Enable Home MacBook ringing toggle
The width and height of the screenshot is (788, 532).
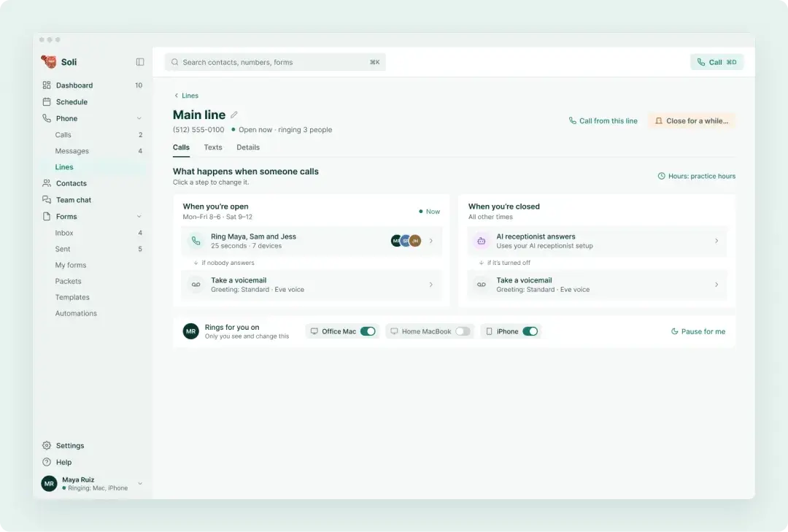point(463,331)
